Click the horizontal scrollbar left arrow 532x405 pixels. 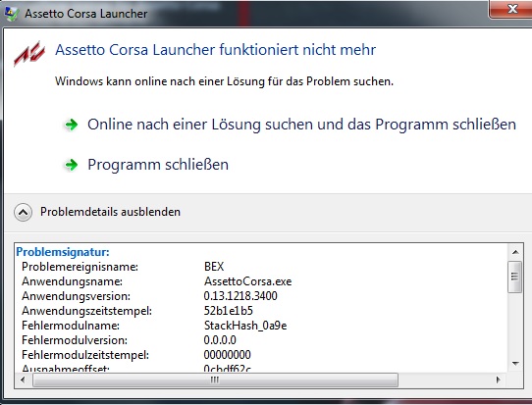tap(23, 380)
